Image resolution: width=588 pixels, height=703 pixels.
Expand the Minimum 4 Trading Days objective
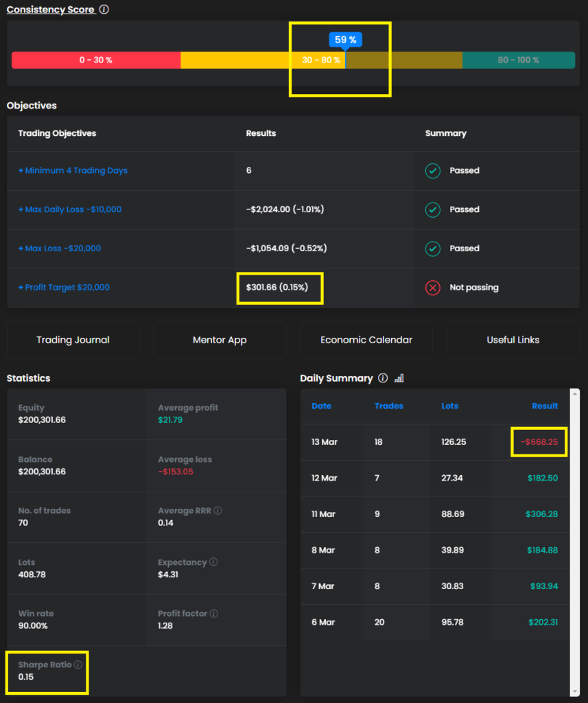[73, 170]
